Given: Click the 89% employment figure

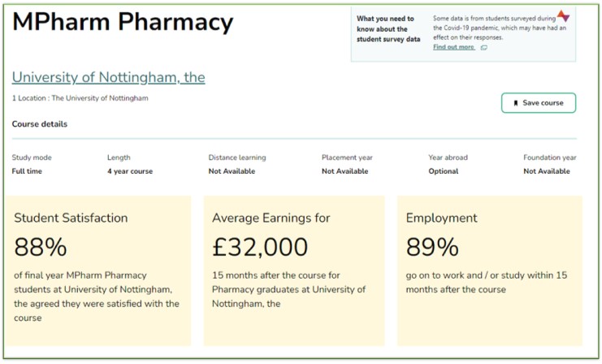Looking at the screenshot, I should (432, 247).
